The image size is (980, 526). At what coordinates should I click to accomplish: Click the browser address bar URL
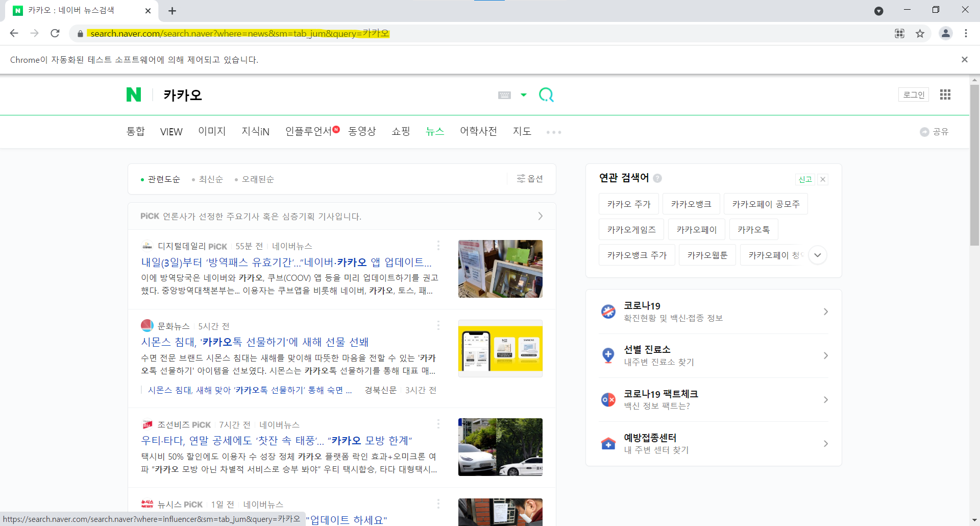(240, 33)
